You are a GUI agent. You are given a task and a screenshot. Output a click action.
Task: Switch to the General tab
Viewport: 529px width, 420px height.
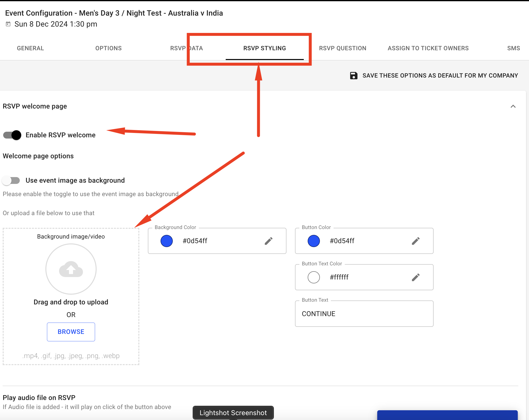[x=31, y=48]
